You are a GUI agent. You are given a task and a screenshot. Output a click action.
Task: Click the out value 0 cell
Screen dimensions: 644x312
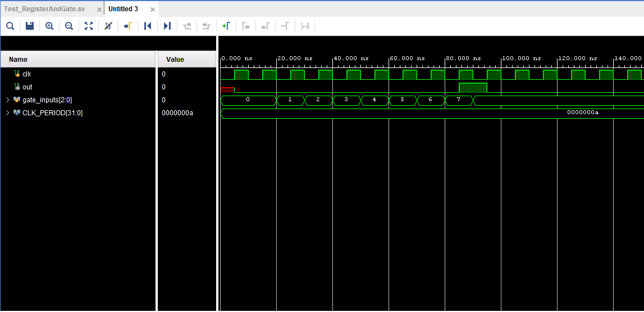tap(163, 87)
